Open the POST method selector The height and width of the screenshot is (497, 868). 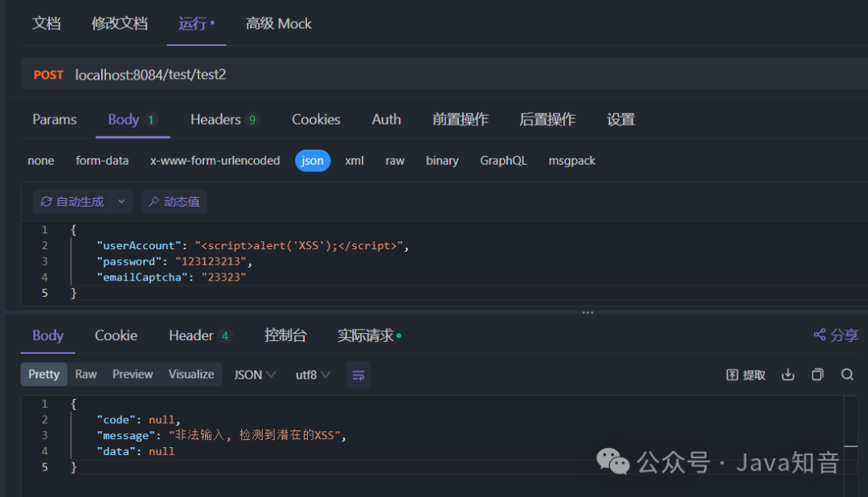coord(49,75)
